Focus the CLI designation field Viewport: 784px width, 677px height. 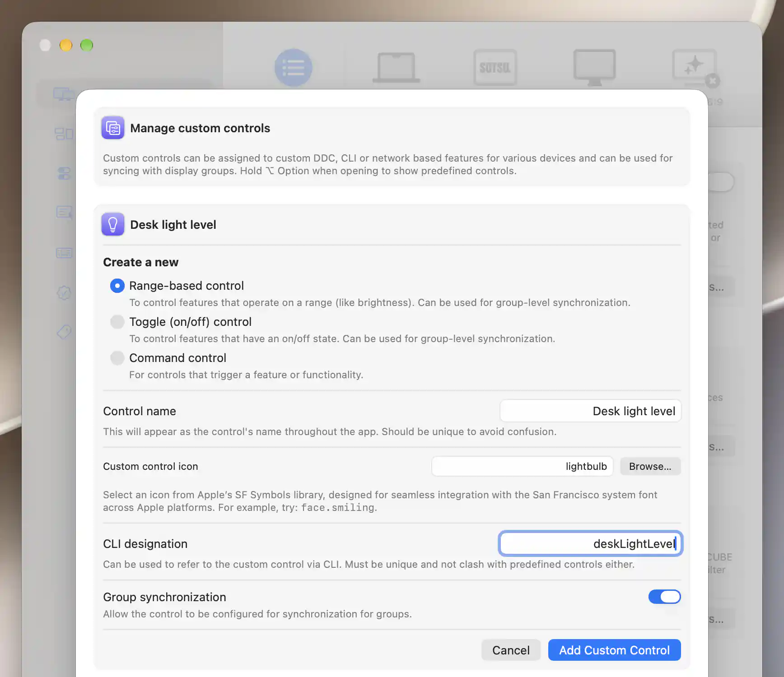[590, 543]
